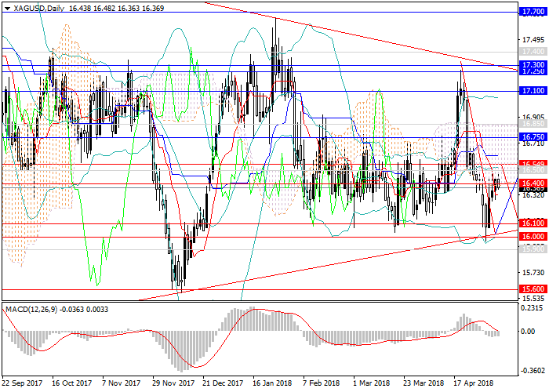
Task: Click the 0.2315 MACD scale value
Action: (x=533, y=309)
